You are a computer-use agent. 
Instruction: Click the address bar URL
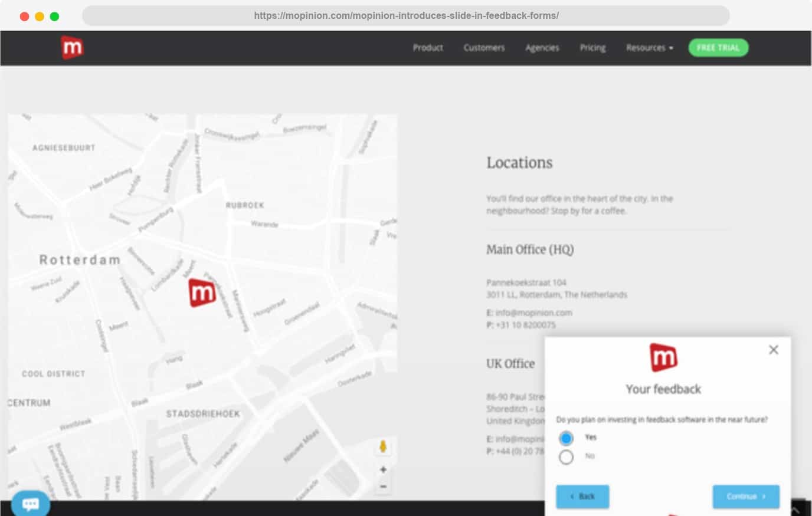pyautogui.click(x=406, y=15)
